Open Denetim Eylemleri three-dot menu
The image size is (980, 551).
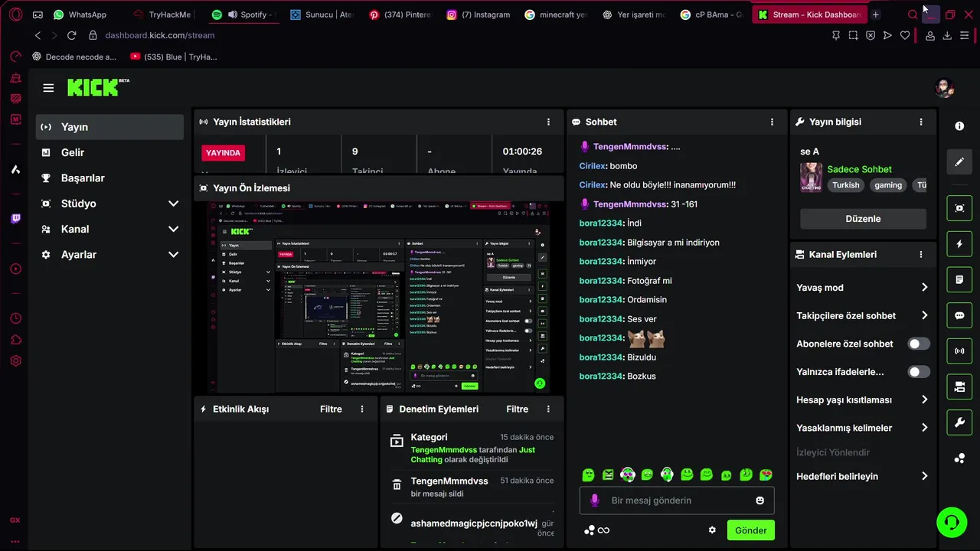point(548,409)
